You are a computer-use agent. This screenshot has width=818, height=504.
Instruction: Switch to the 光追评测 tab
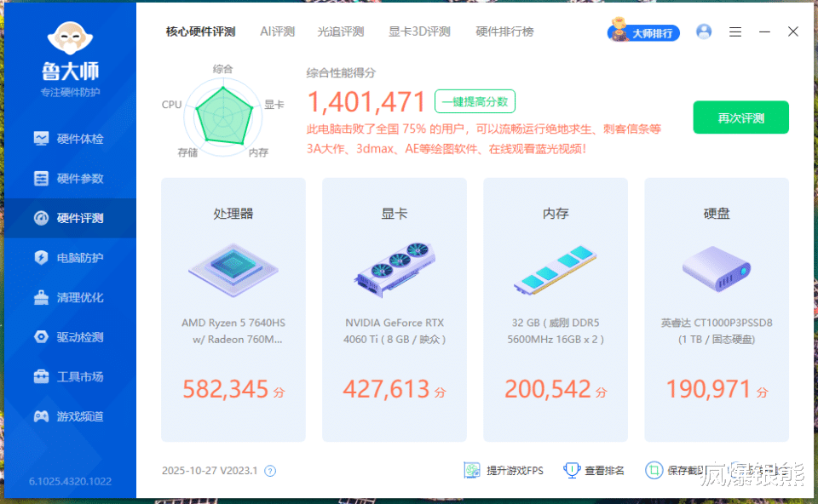click(x=340, y=31)
